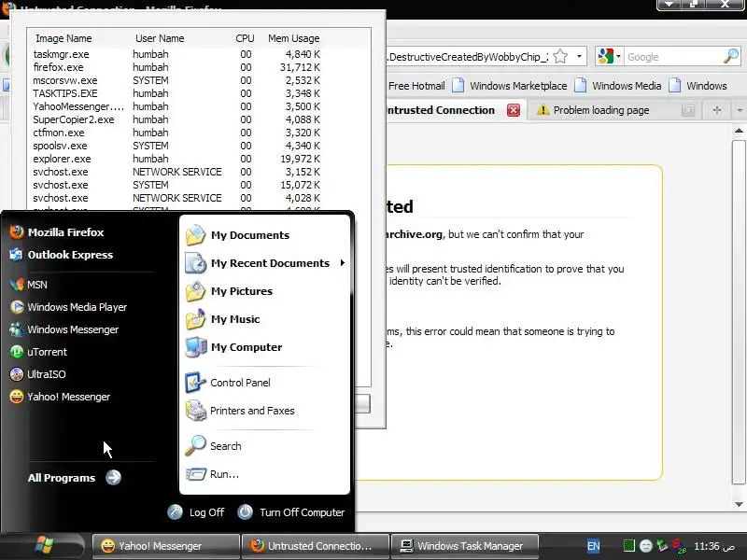747x560 pixels.
Task: Click Firefox page scrollbar up arrow
Action: click(739, 131)
